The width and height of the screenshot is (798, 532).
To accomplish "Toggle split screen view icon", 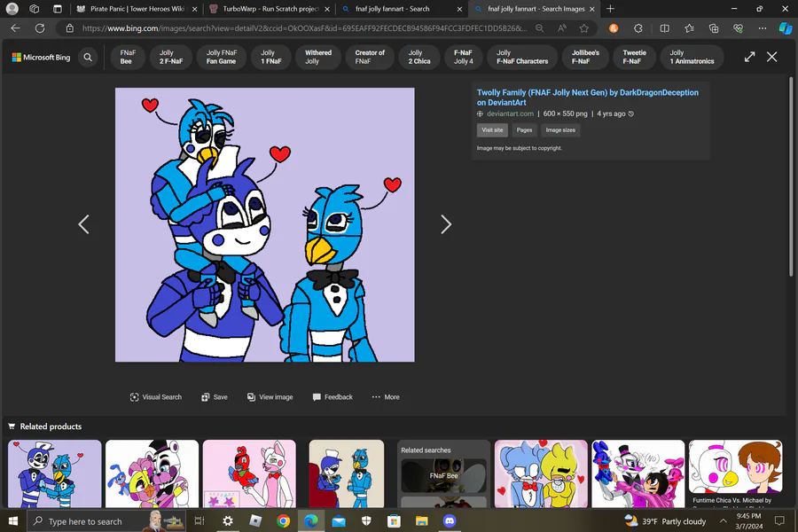I will point(664,28).
